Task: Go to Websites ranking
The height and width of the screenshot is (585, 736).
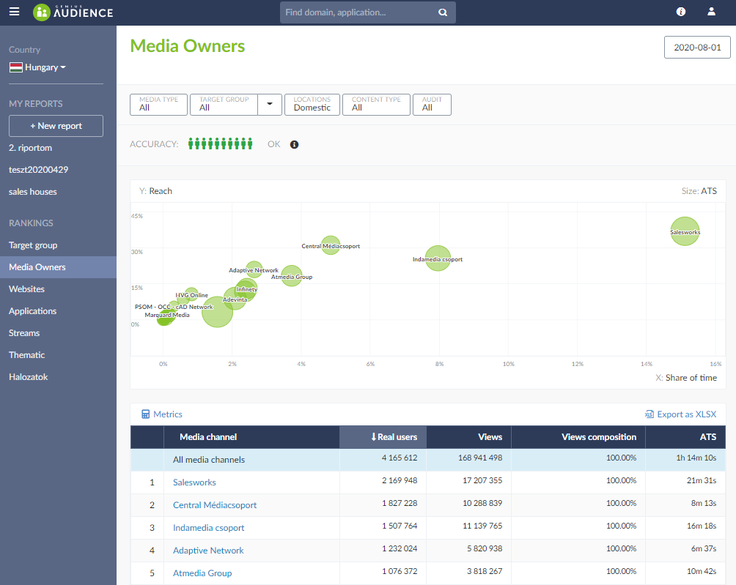Action: 27,289
